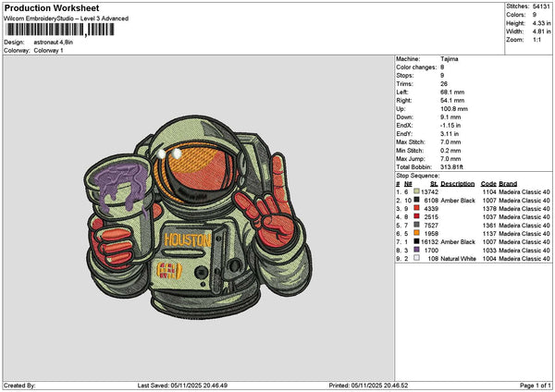555x392 pixels.
Task: Click the dark swatch in stop row 2
Action: 416,200
